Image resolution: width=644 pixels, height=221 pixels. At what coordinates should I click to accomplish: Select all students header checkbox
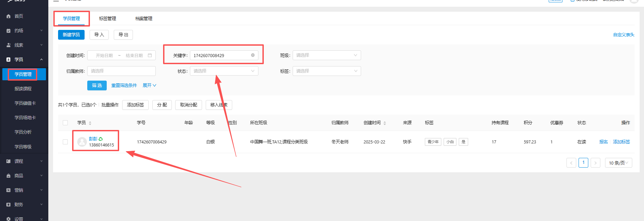click(x=65, y=123)
